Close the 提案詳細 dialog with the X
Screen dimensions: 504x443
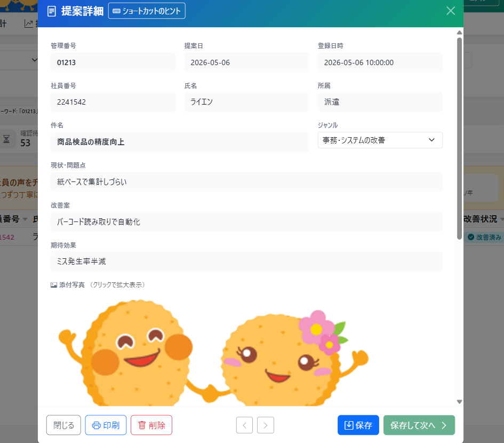tap(450, 11)
